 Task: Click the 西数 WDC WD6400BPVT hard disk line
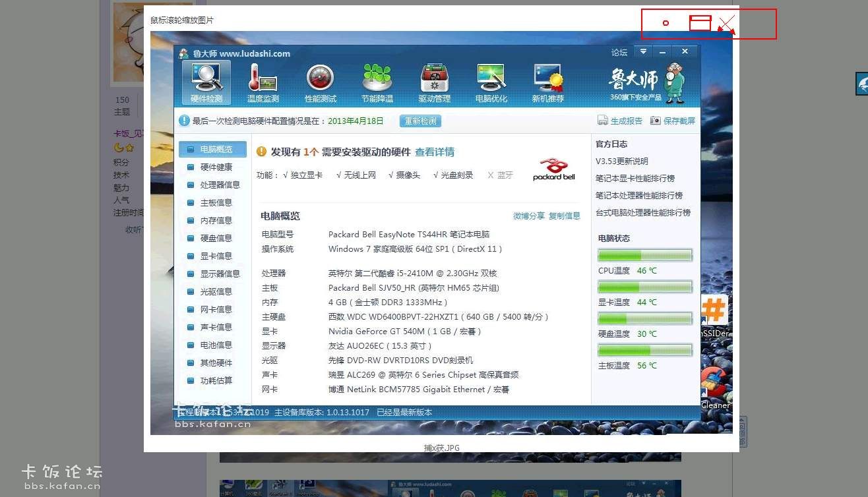point(439,317)
